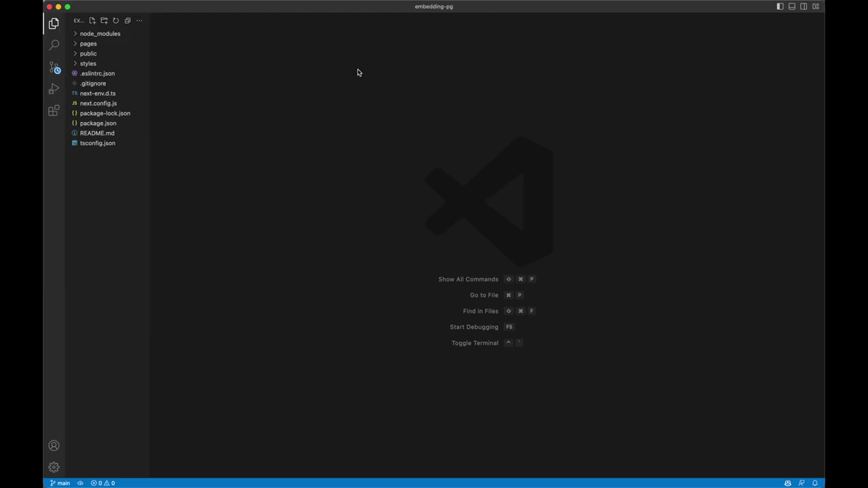Click the Start Debugging hint text

coord(474,327)
